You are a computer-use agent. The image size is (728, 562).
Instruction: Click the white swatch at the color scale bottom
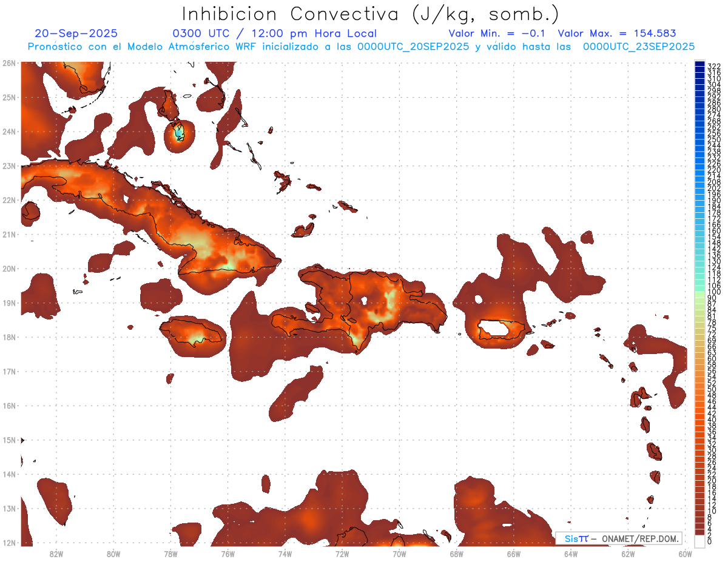coord(700,541)
